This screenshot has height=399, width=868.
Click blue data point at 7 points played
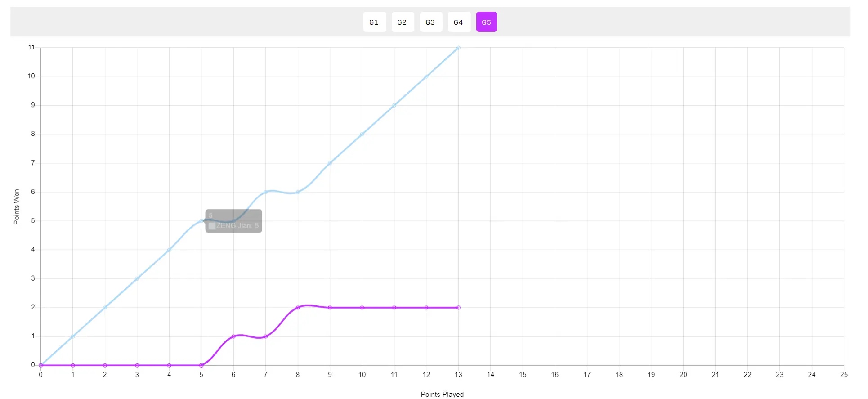pyautogui.click(x=265, y=192)
